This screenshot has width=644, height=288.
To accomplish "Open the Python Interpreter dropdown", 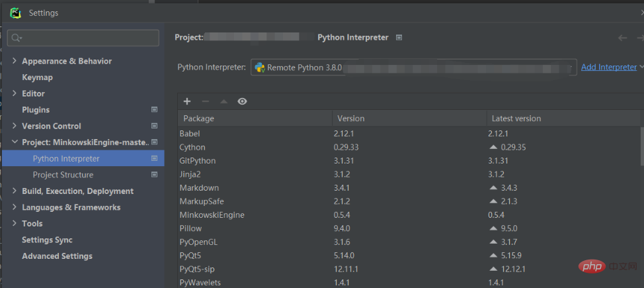I will coord(569,68).
